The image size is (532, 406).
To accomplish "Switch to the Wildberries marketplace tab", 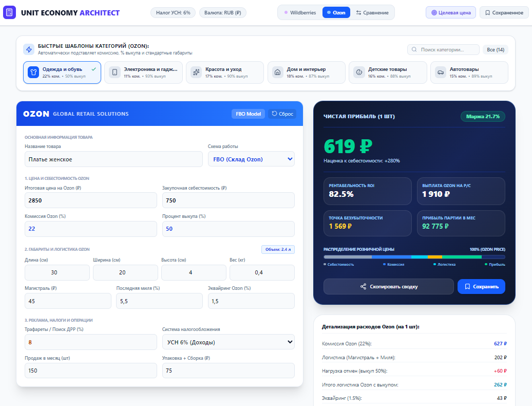I will [x=300, y=12].
